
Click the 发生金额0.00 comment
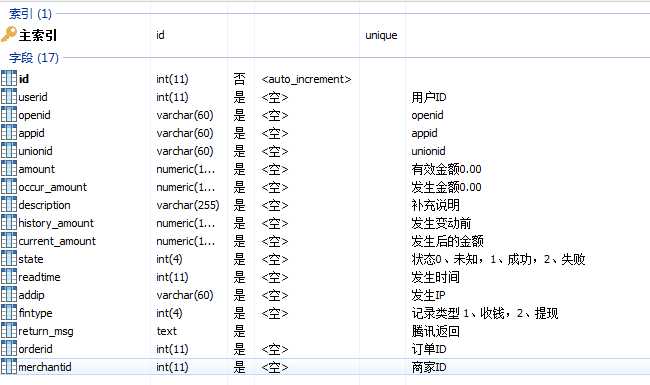click(x=446, y=187)
